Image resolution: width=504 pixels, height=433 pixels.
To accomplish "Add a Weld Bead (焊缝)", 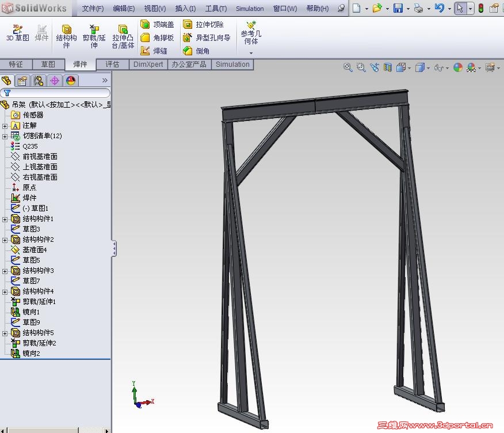I will click(x=154, y=51).
